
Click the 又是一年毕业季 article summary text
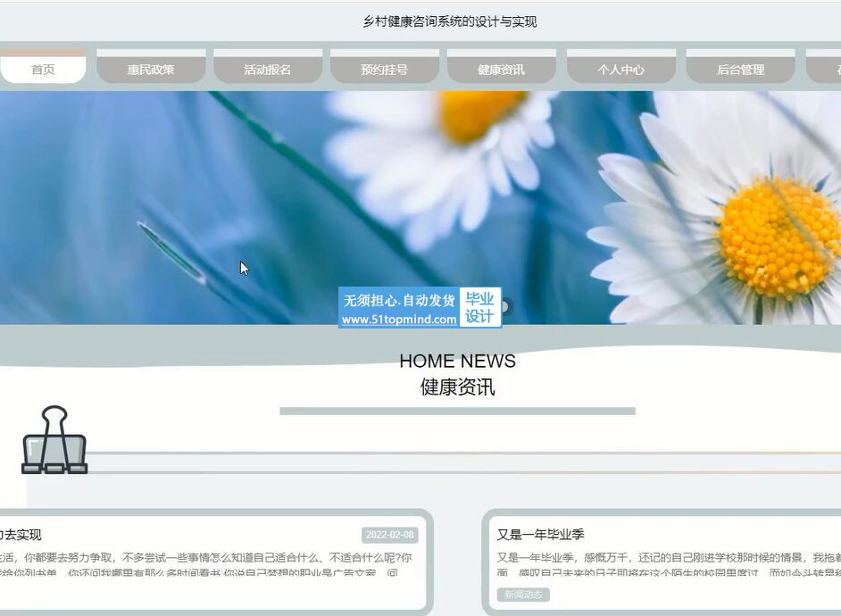point(669,565)
